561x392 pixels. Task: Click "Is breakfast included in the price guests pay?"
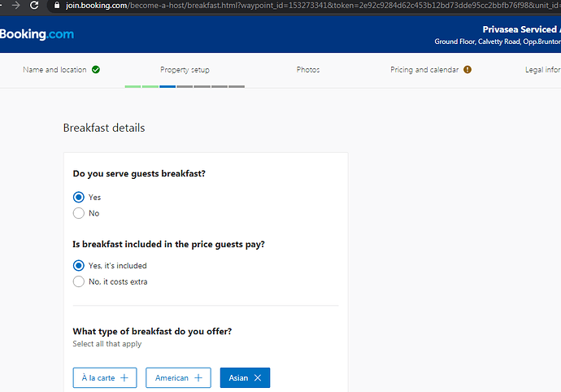click(x=169, y=244)
